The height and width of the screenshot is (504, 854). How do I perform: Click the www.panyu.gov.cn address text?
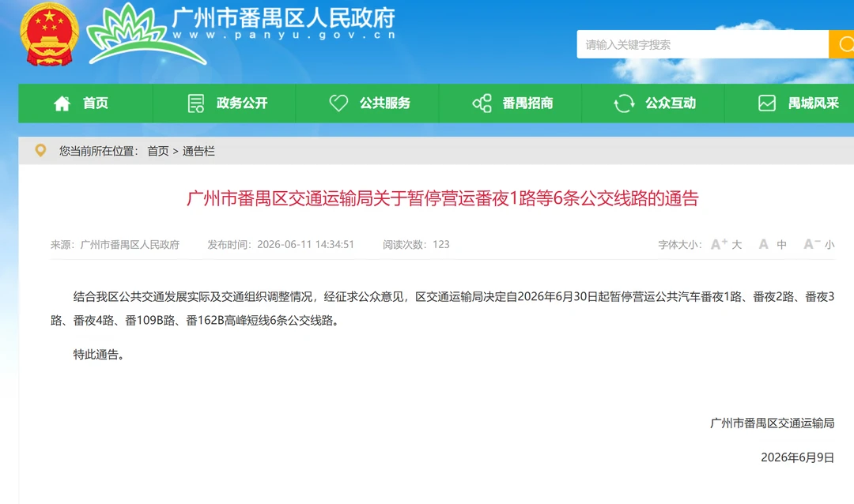pyautogui.click(x=284, y=35)
